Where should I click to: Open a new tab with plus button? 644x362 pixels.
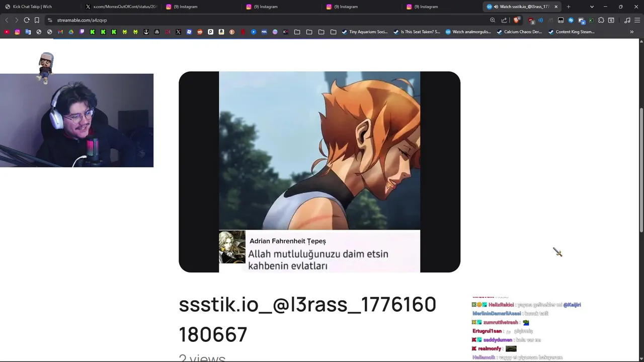point(569,7)
